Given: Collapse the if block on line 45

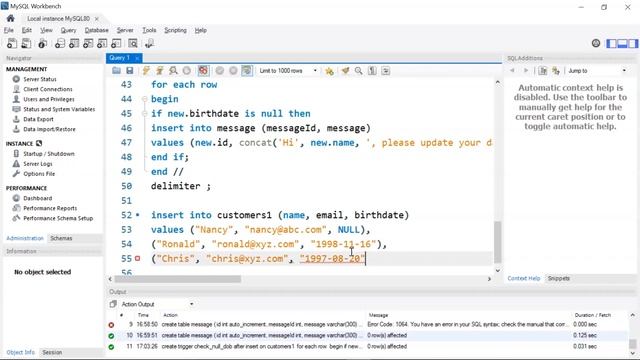Looking at the screenshot, I should [x=144, y=113].
